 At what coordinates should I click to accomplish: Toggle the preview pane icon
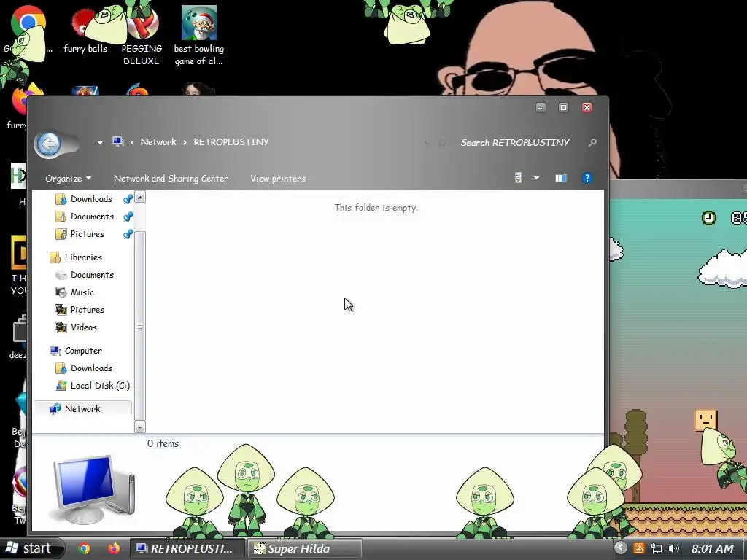click(561, 178)
